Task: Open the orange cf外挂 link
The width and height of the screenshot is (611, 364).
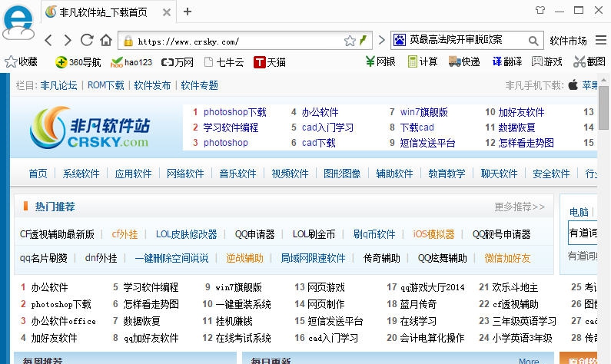Action: click(125, 234)
